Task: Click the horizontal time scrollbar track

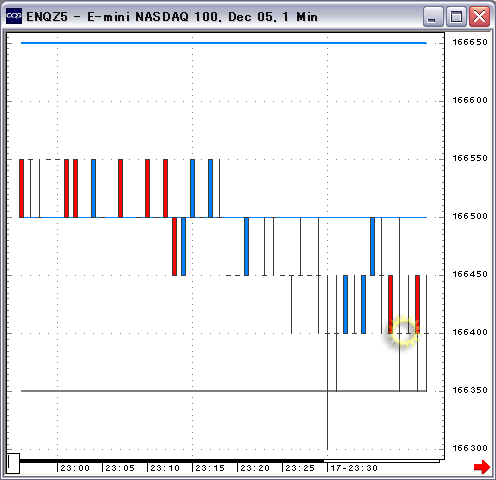Action: coord(230,461)
